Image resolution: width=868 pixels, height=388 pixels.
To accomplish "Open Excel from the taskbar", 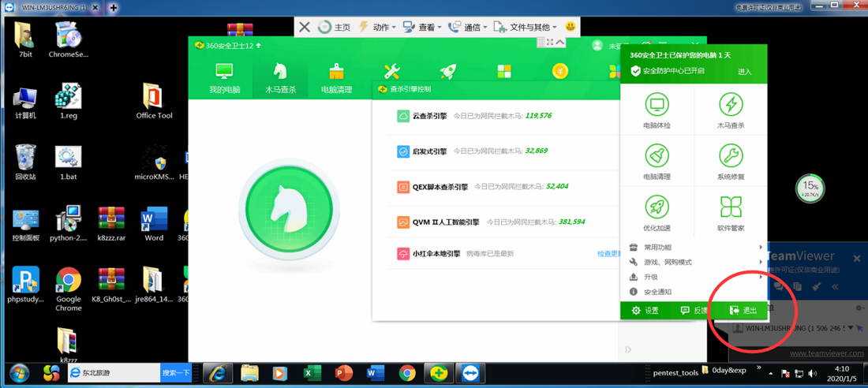I will pyautogui.click(x=312, y=374).
